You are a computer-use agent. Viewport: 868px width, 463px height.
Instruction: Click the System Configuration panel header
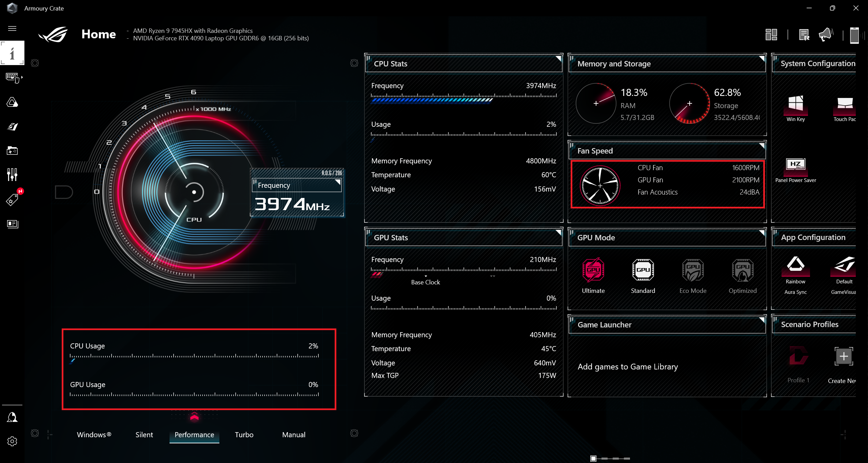point(814,63)
